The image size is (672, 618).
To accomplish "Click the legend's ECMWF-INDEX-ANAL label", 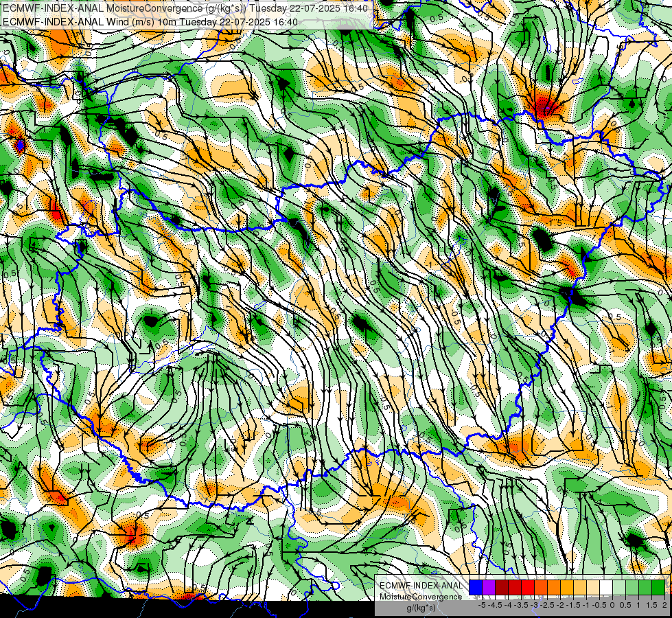I will pyautogui.click(x=421, y=586).
